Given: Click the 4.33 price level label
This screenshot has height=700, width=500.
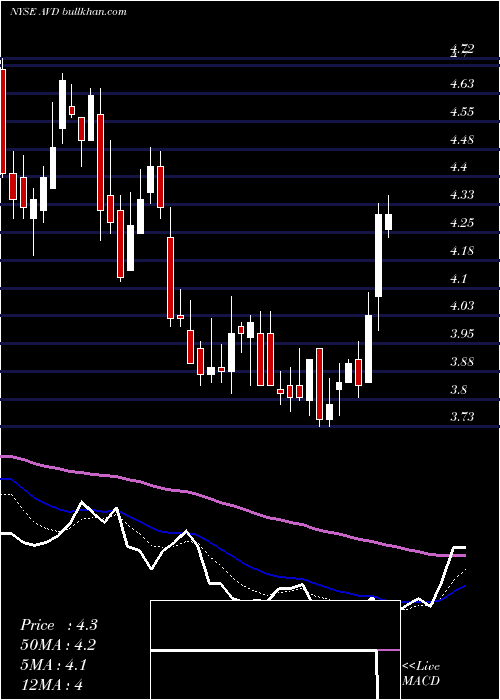Looking at the screenshot, I should tap(462, 195).
